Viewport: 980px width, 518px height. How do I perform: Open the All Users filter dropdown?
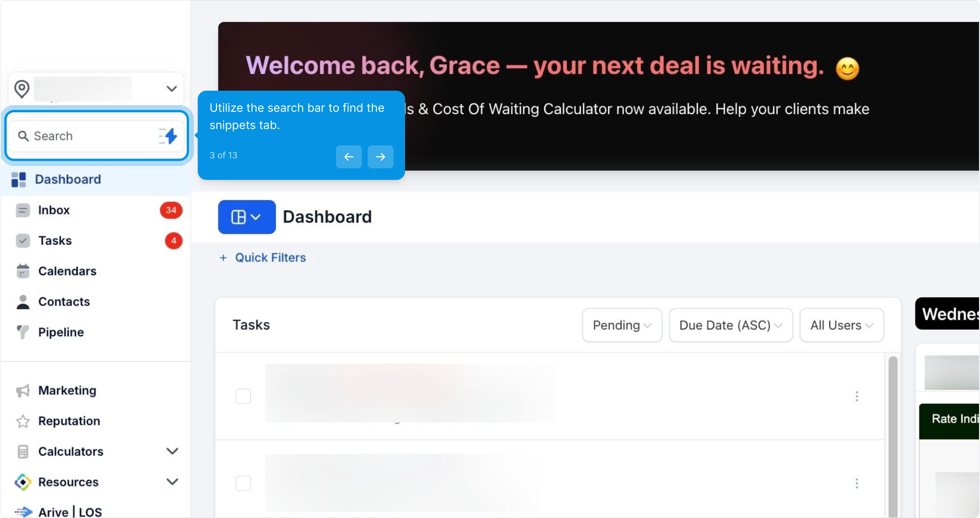coord(841,325)
